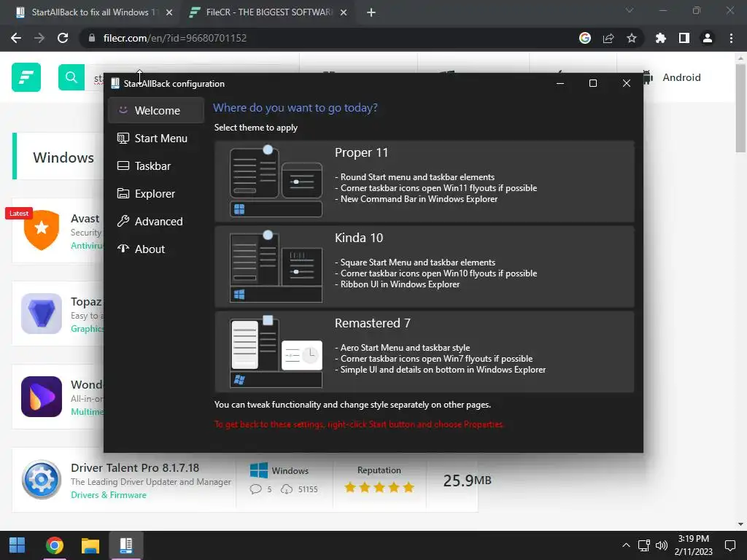The height and width of the screenshot is (560, 747).
Task: Click the Driver Talent Pro gear icon
Action: (x=42, y=480)
